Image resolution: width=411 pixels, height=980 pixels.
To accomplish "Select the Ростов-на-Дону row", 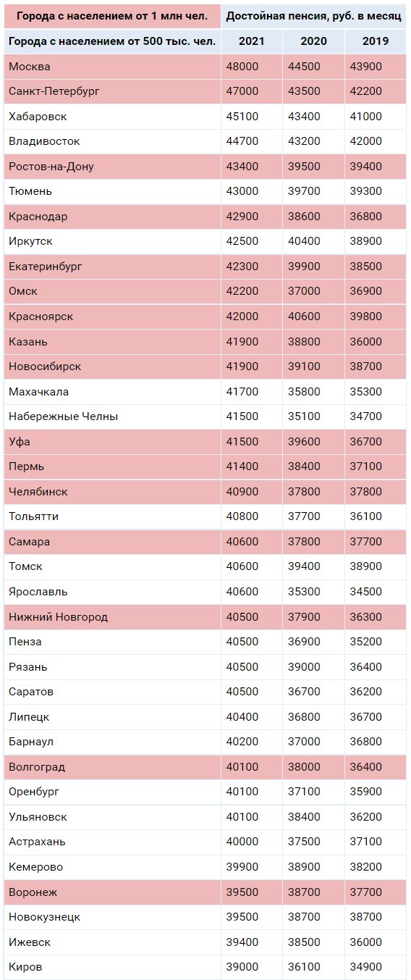I will [205, 167].
